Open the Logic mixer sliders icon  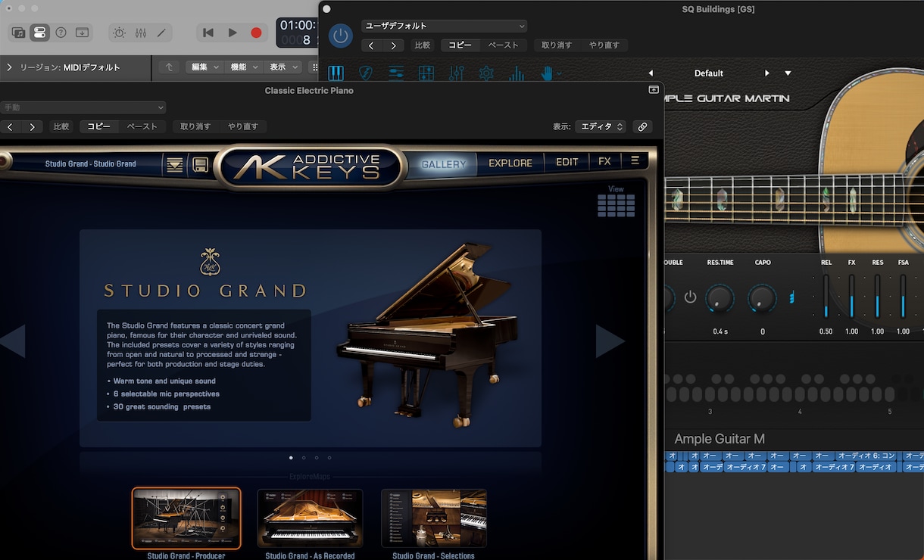[141, 33]
